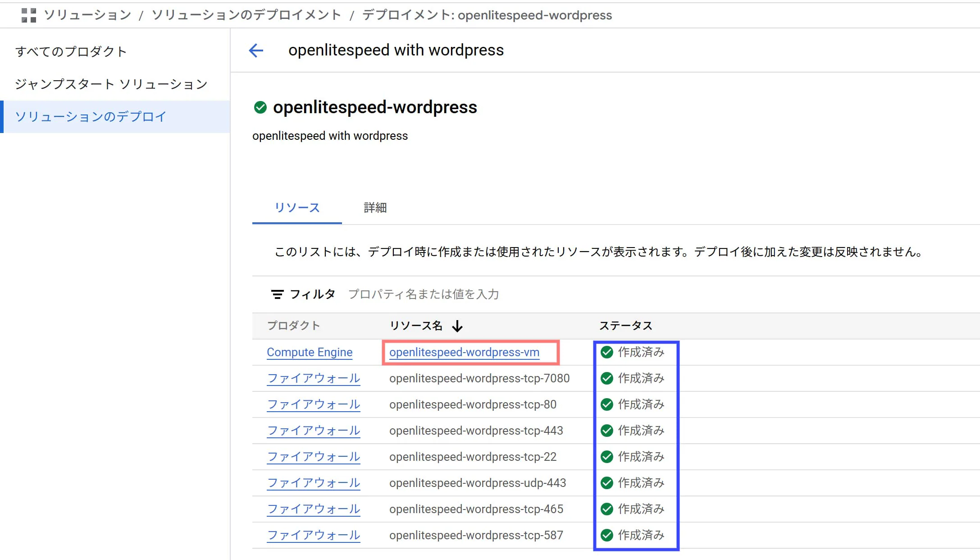Select text openlitespeed-wordpress-tcp-22

(473, 457)
